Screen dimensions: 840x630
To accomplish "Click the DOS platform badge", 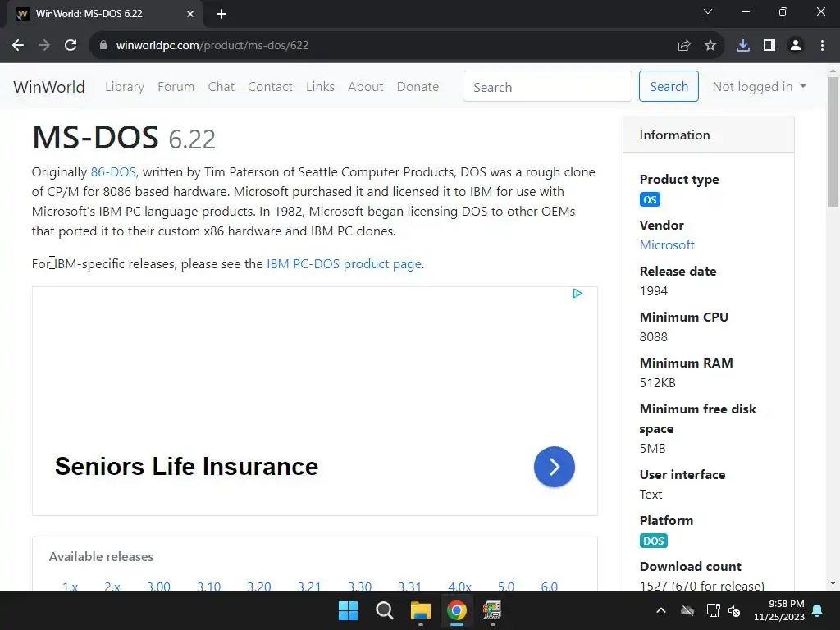I will point(654,541).
